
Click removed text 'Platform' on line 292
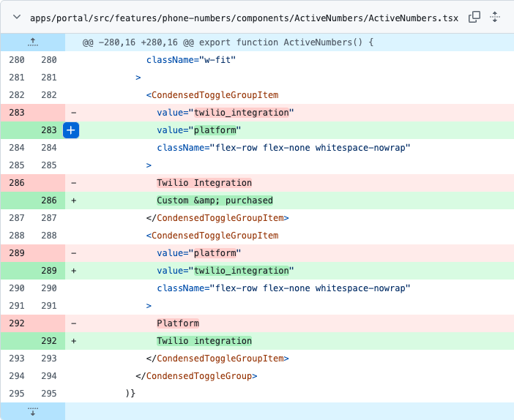178,323
